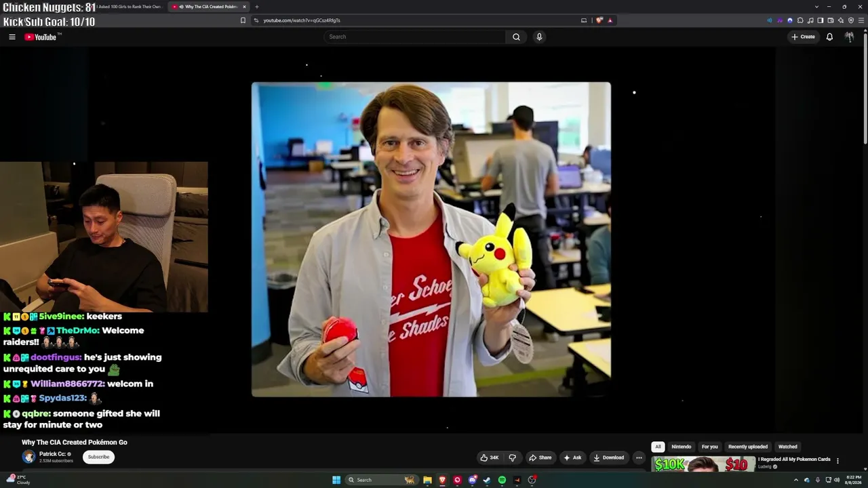Download the video
Screen dimensions: 868x488
(x=609, y=457)
